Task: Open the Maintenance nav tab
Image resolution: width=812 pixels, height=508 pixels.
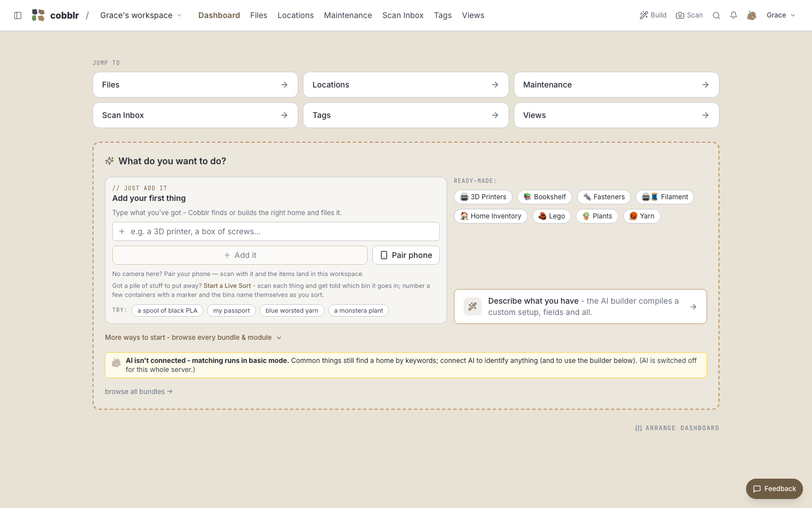Action: (x=348, y=15)
